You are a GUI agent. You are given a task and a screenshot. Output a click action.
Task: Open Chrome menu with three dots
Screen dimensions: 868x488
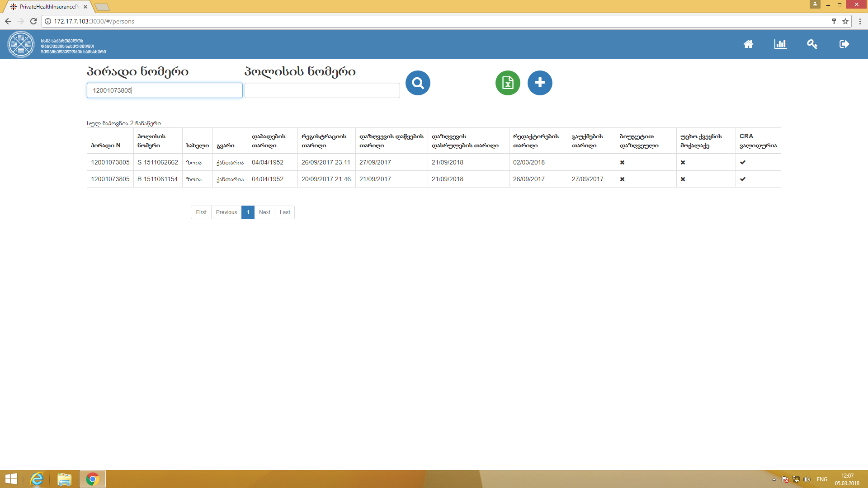pyautogui.click(x=860, y=21)
